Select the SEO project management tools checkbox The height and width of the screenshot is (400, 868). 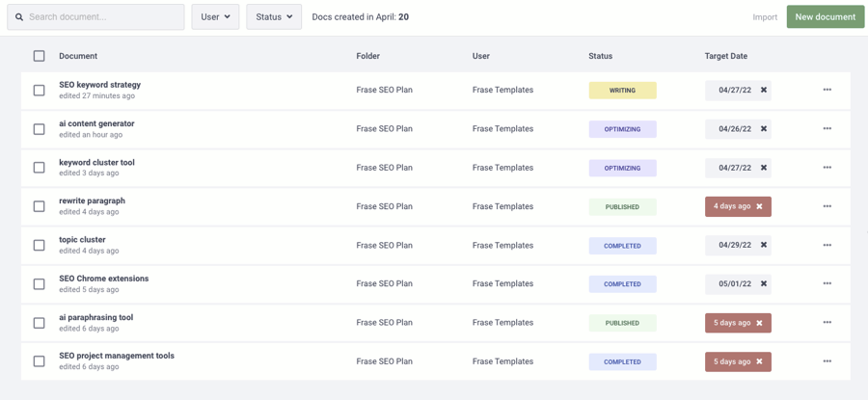[40, 361]
